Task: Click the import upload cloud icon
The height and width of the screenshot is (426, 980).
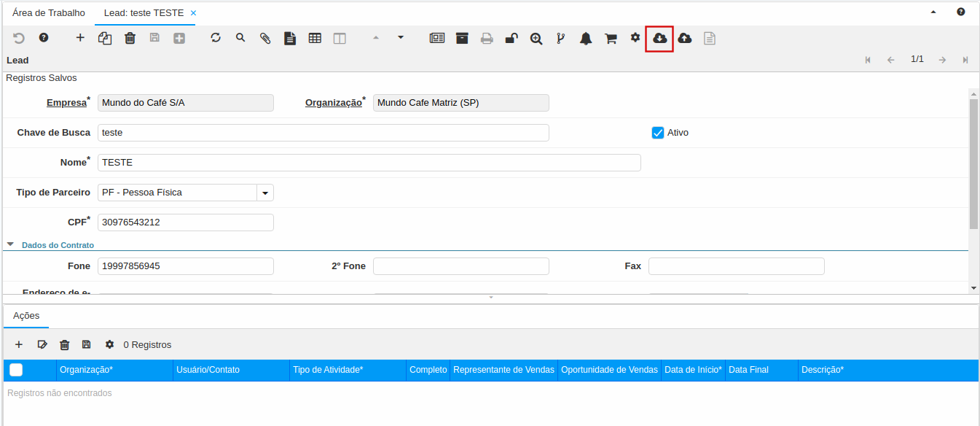Action: (684, 39)
